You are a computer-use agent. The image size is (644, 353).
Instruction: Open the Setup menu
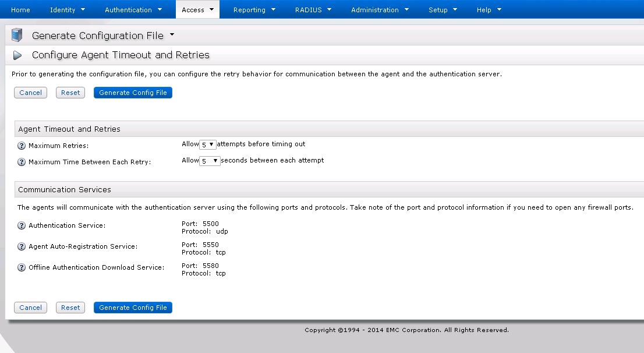[x=443, y=9]
